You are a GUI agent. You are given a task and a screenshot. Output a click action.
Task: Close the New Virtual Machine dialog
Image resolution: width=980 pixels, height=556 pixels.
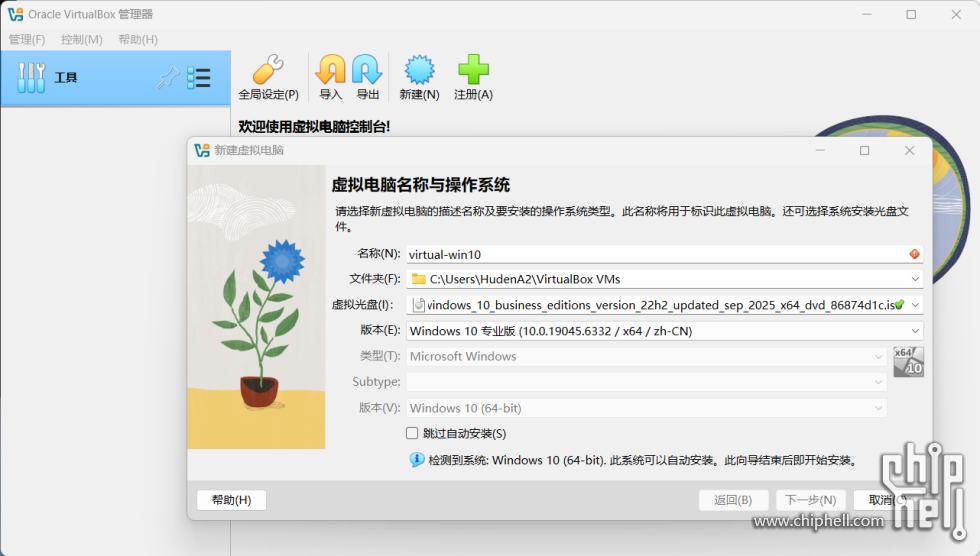point(909,150)
